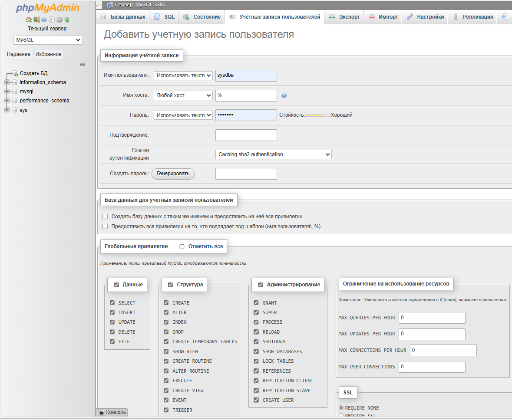Click the Создать БД database icon
512x420 pixels.
(x=15, y=73)
